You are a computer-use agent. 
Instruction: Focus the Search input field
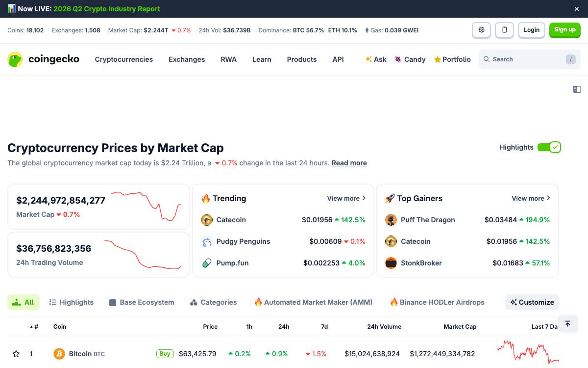click(x=529, y=59)
